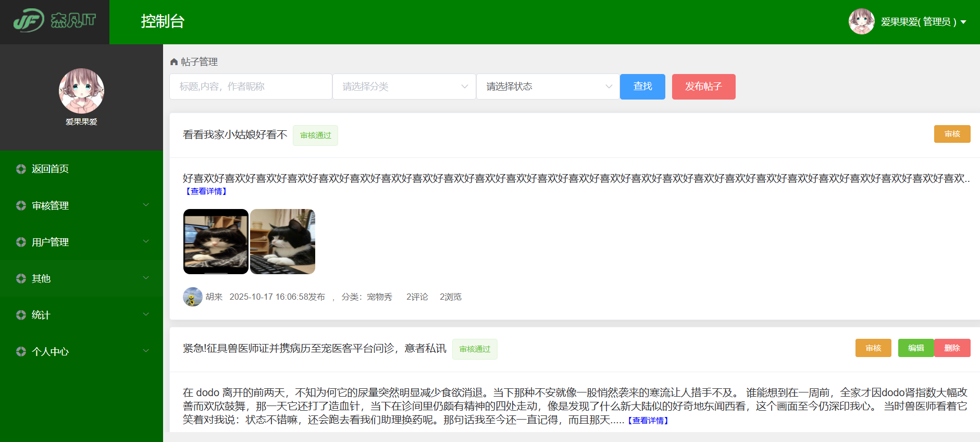
Task: Go to 返回首页 in the sidebar
Action: pos(81,169)
